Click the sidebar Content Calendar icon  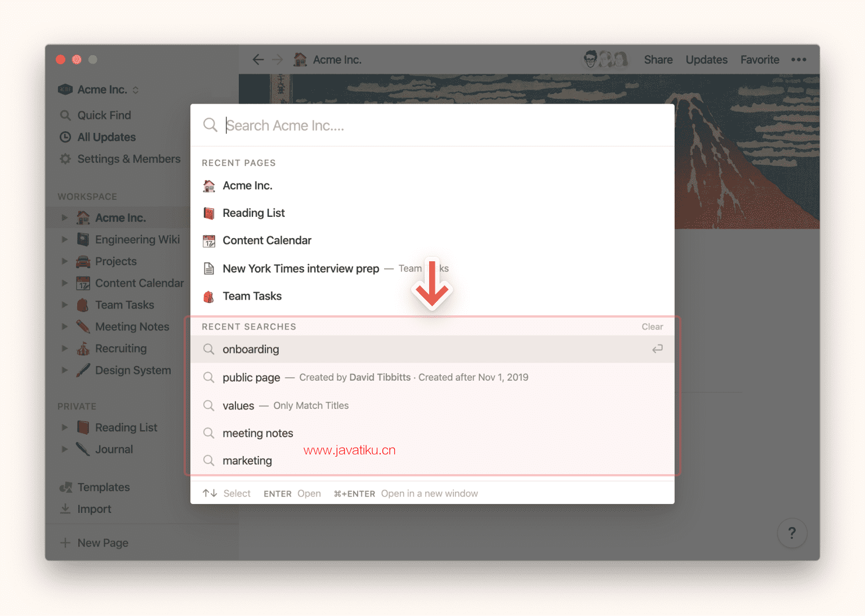click(x=83, y=283)
